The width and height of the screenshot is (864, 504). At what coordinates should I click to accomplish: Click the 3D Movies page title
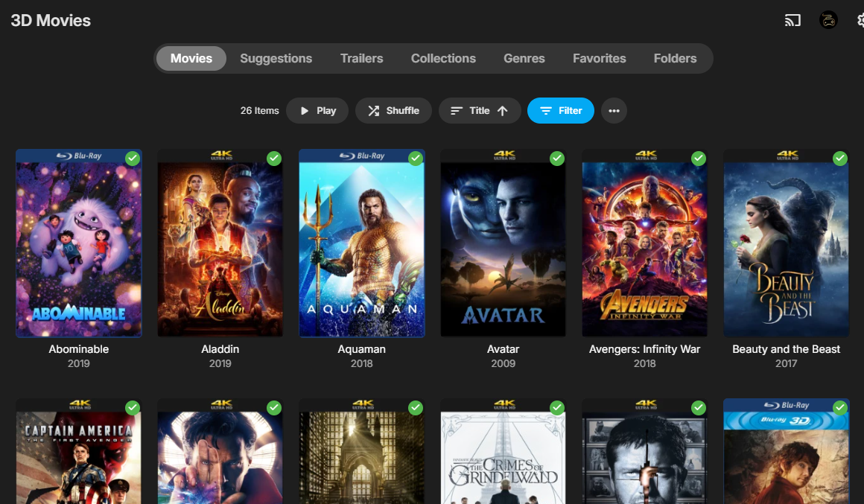51,20
